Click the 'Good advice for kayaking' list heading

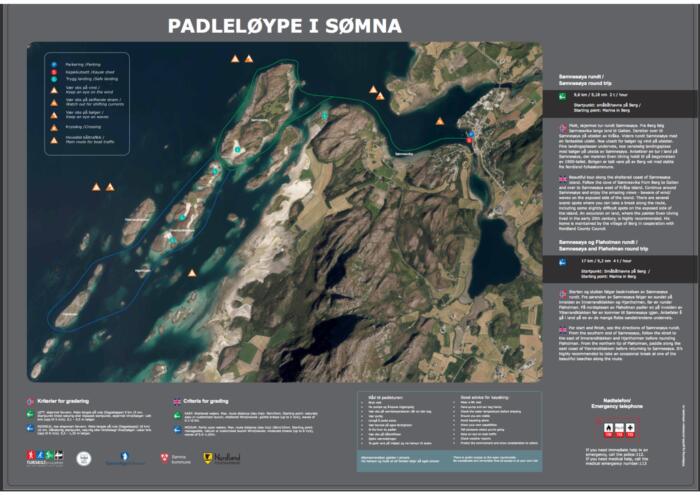(x=484, y=397)
